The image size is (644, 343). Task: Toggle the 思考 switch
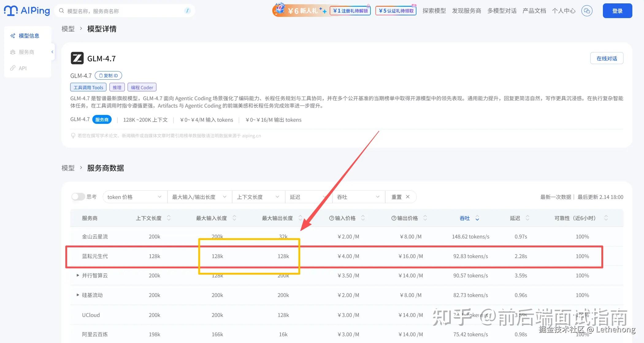pyautogui.click(x=78, y=196)
